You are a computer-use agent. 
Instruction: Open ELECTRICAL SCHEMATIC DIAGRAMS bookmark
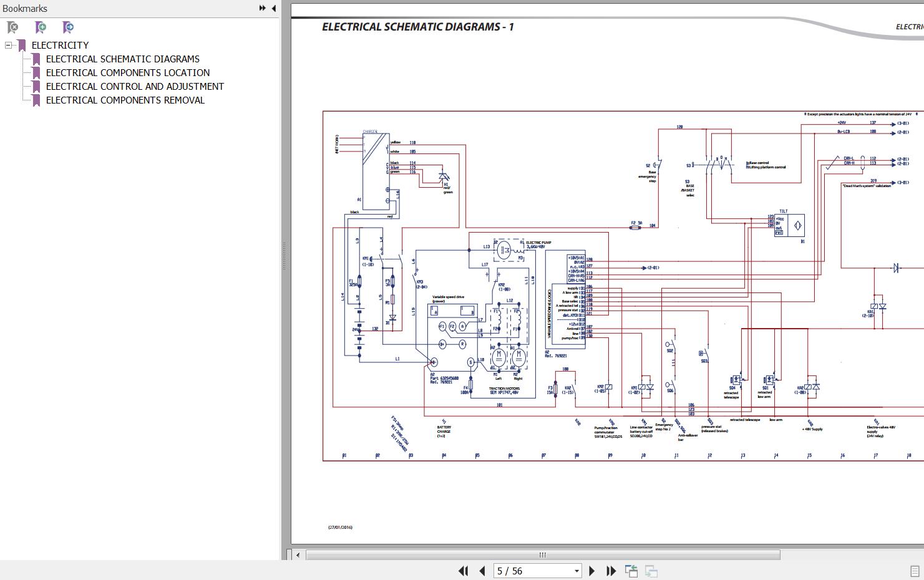pyautogui.click(x=123, y=59)
